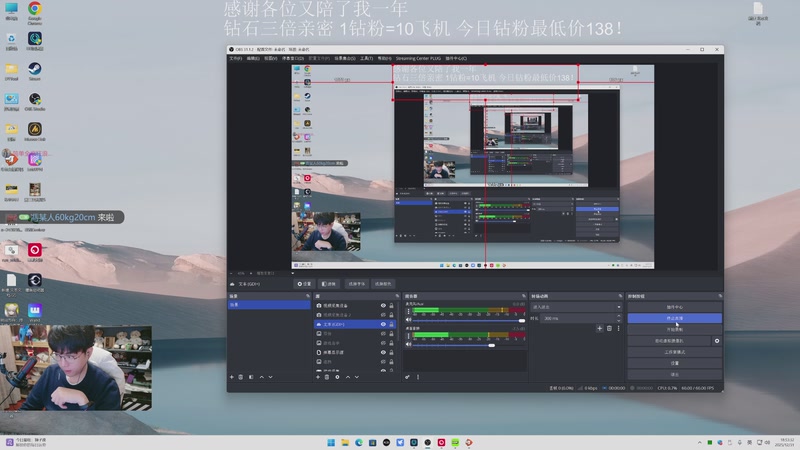Remove the selected scene with the trash icon
Screen dimensions: 800x450
click(x=241, y=377)
